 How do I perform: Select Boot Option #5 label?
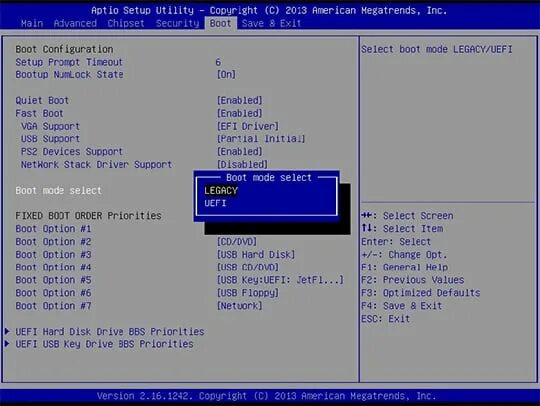53,280
